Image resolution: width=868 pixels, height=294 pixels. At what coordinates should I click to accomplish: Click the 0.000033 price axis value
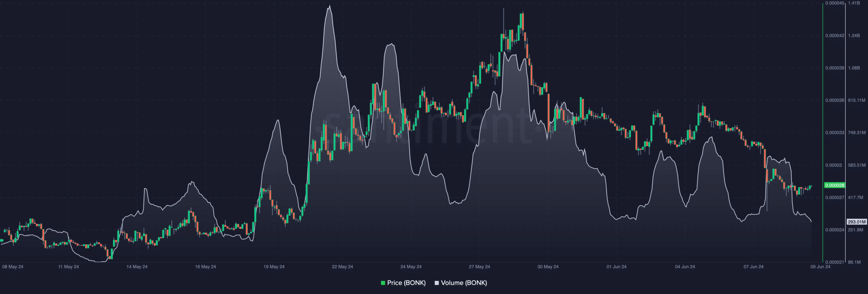coord(835,133)
